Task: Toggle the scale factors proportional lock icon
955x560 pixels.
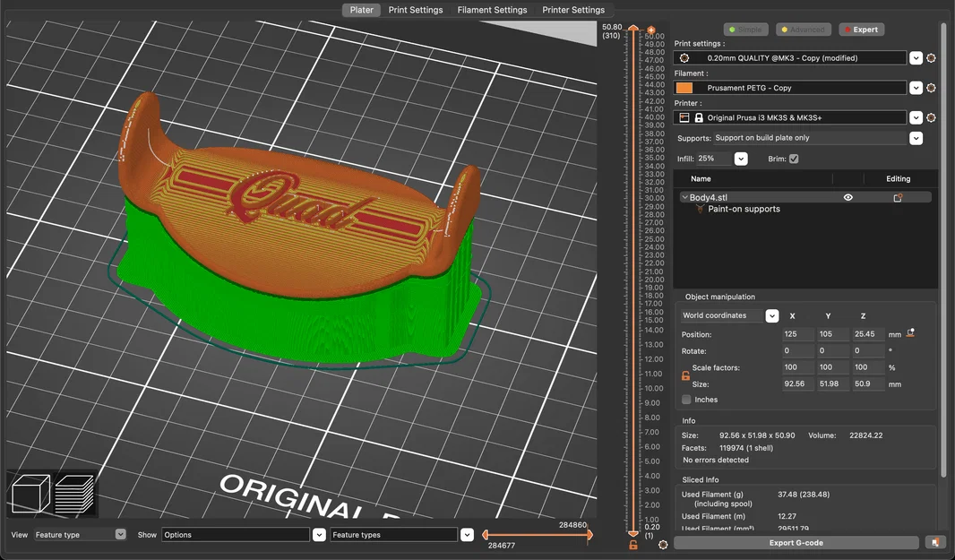Action: click(x=685, y=376)
